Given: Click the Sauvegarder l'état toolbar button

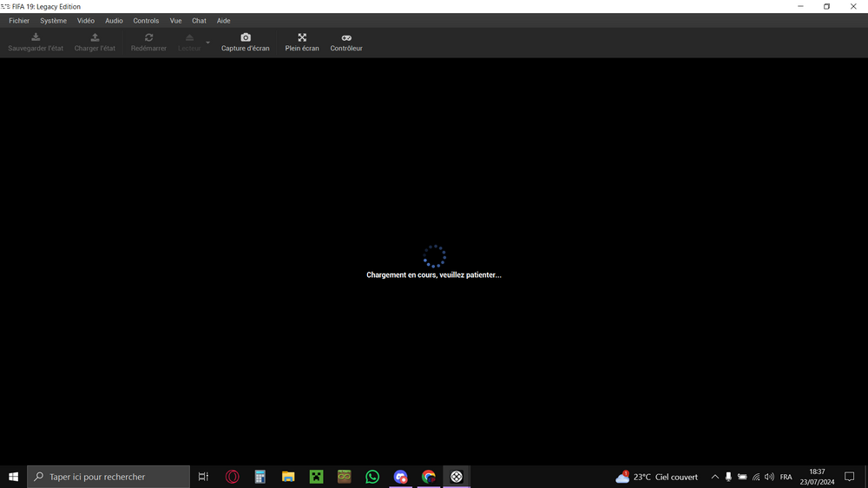Looking at the screenshot, I should pyautogui.click(x=36, y=43).
